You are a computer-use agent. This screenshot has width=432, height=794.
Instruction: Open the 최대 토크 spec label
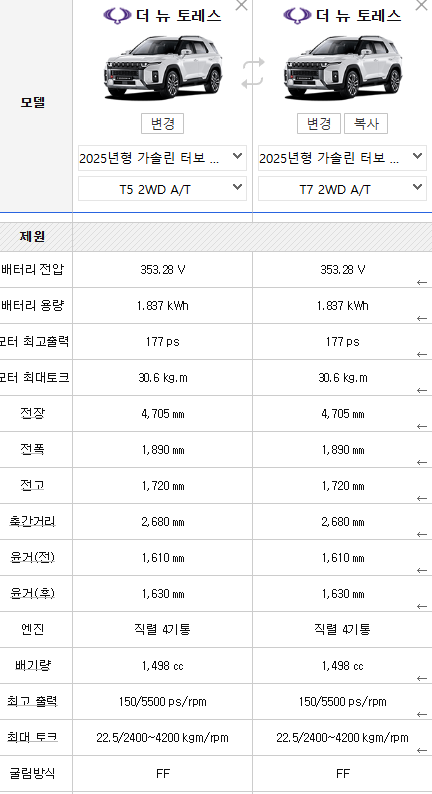32,737
